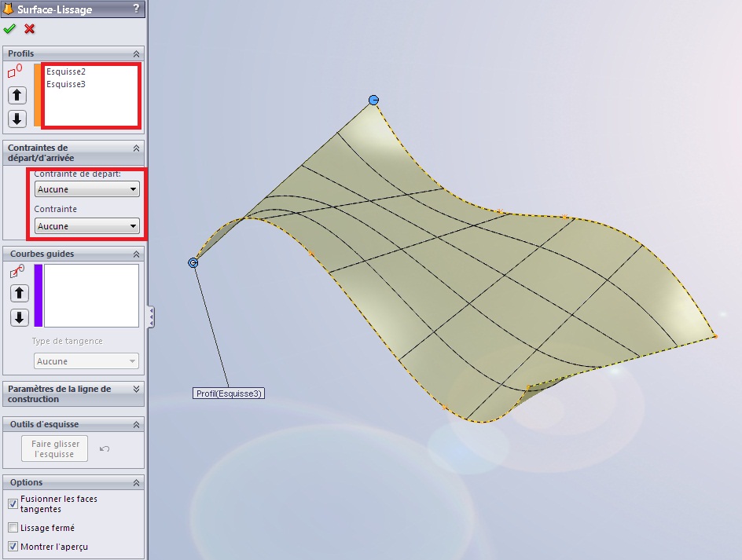
Task: Move selected profile up in Profils list
Action: (17, 96)
